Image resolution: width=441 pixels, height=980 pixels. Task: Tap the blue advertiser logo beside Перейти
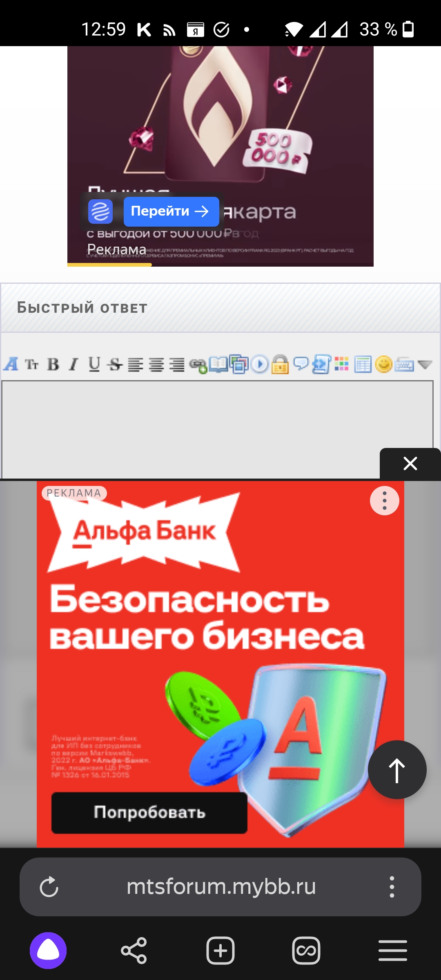100,212
